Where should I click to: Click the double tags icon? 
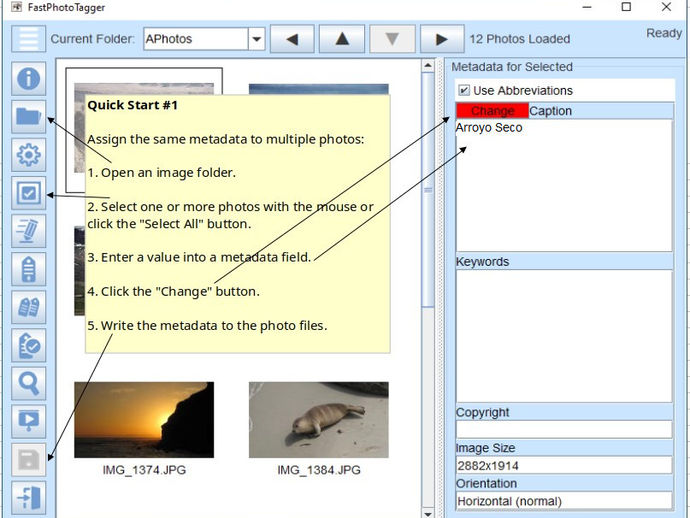[29, 307]
